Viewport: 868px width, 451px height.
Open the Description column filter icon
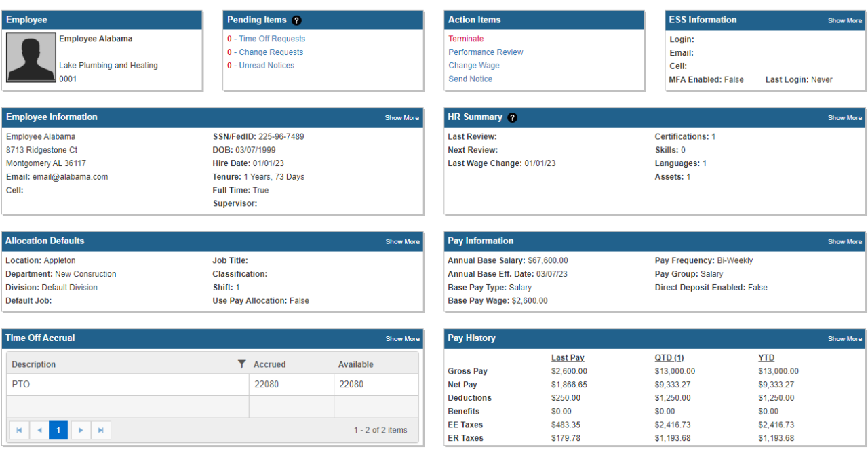pos(242,364)
